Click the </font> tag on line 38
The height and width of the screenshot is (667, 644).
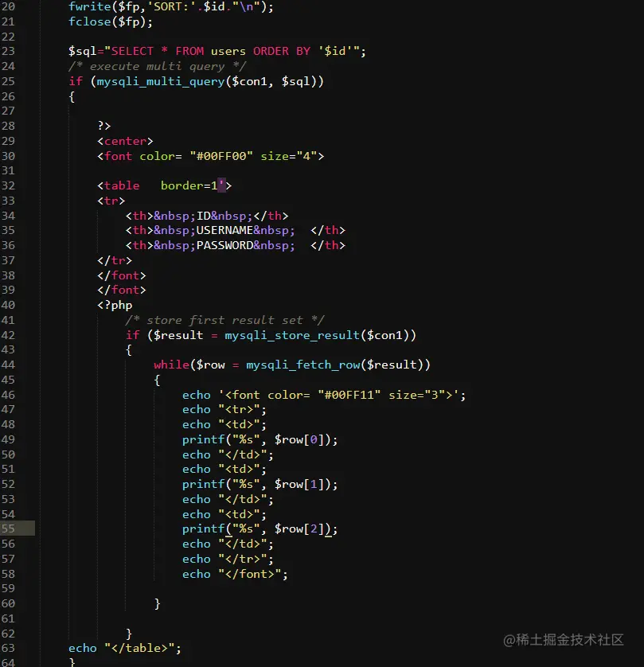[x=122, y=276]
